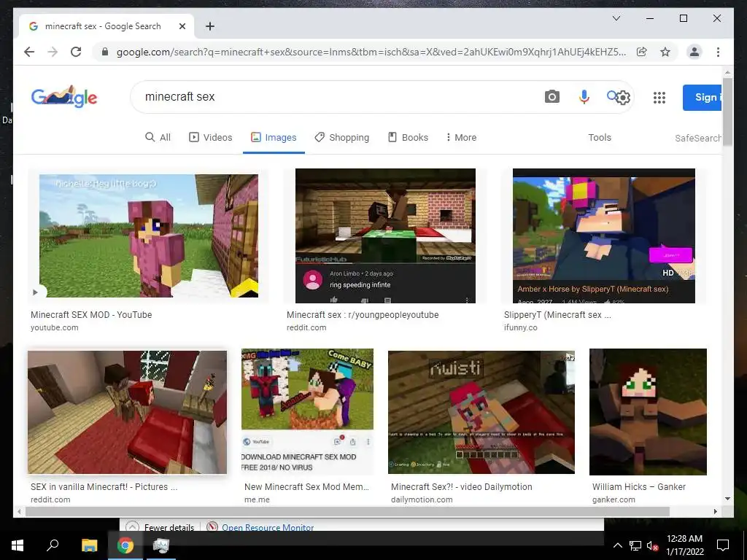Open the taskbar clock and calendar
The width and height of the screenshot is (747, 560).
[684, 545]
